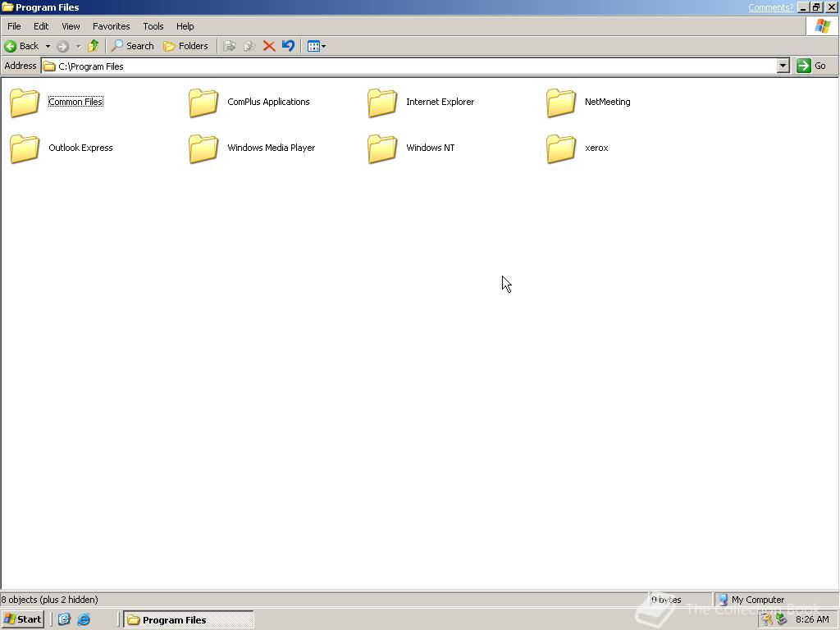Click the red Delete icon
The image size is (840, 630).
coord(269,46)
